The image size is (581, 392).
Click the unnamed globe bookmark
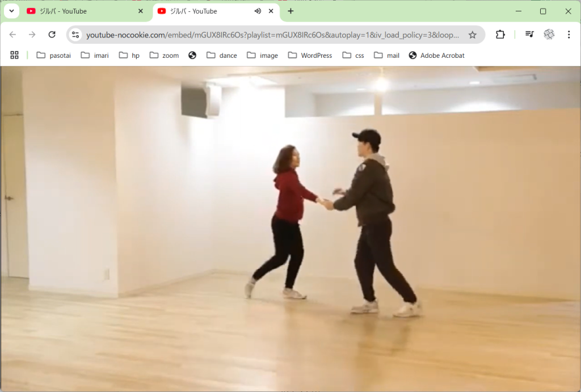(x=192, y=55)
